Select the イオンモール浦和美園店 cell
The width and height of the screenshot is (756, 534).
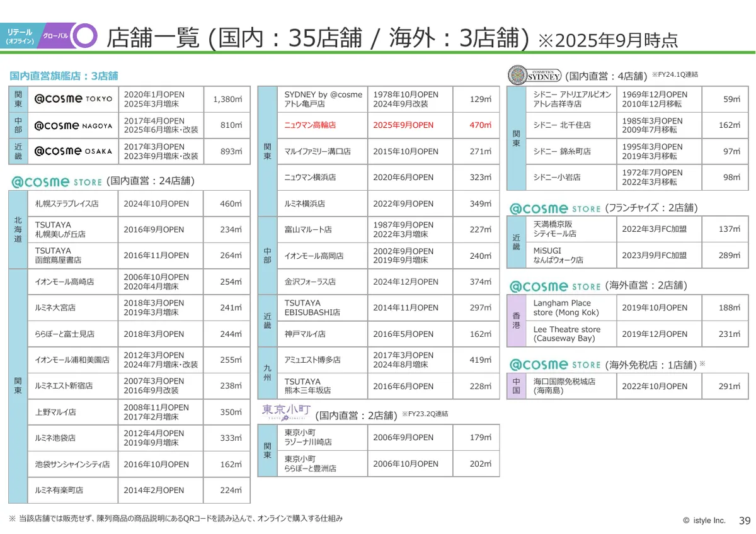[x=73, y=360]
